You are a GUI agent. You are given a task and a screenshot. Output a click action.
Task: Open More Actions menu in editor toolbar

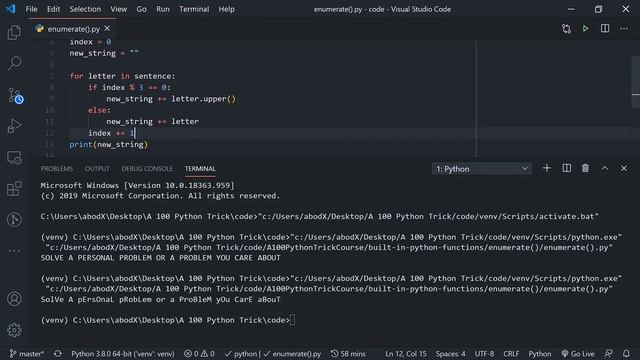[624, 29]
